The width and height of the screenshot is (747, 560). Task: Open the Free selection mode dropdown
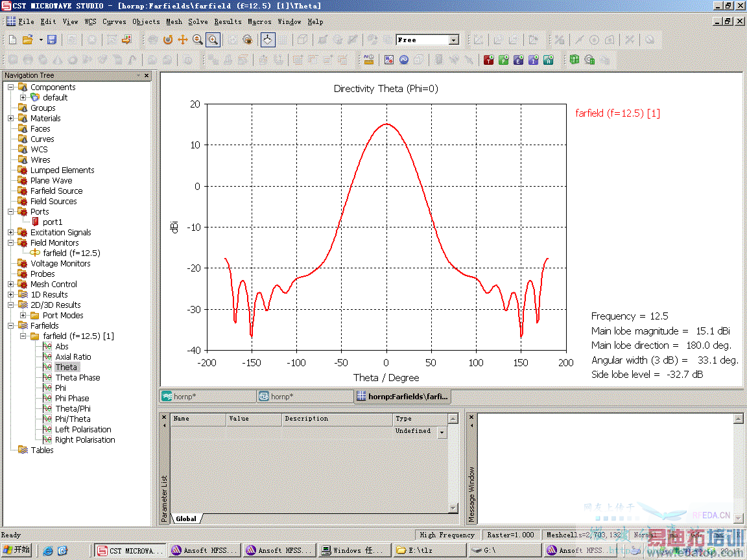pos(453,40)
